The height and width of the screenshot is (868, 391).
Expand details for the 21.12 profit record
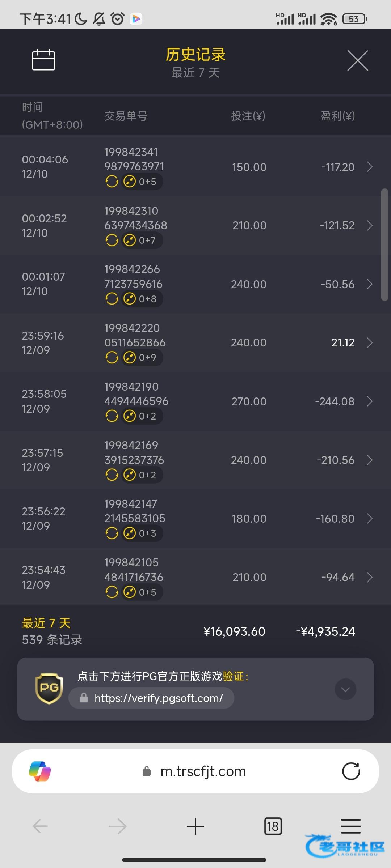pos(369,343)
